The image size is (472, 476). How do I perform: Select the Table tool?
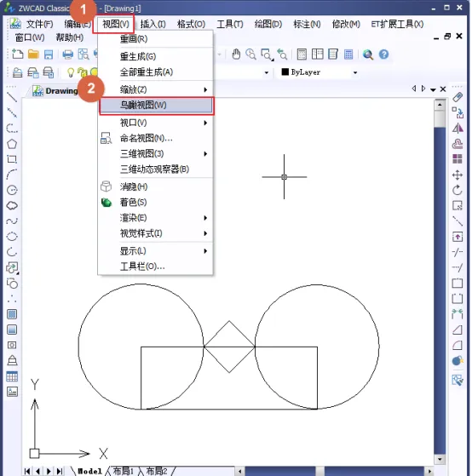[12, 376]
